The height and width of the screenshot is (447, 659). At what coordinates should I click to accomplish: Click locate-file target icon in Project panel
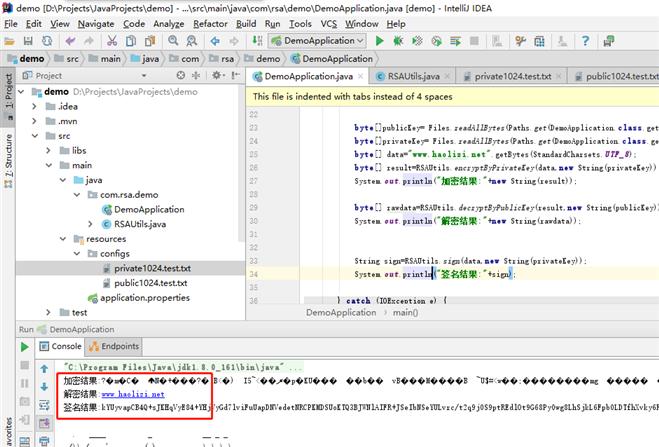pos(181,75)
